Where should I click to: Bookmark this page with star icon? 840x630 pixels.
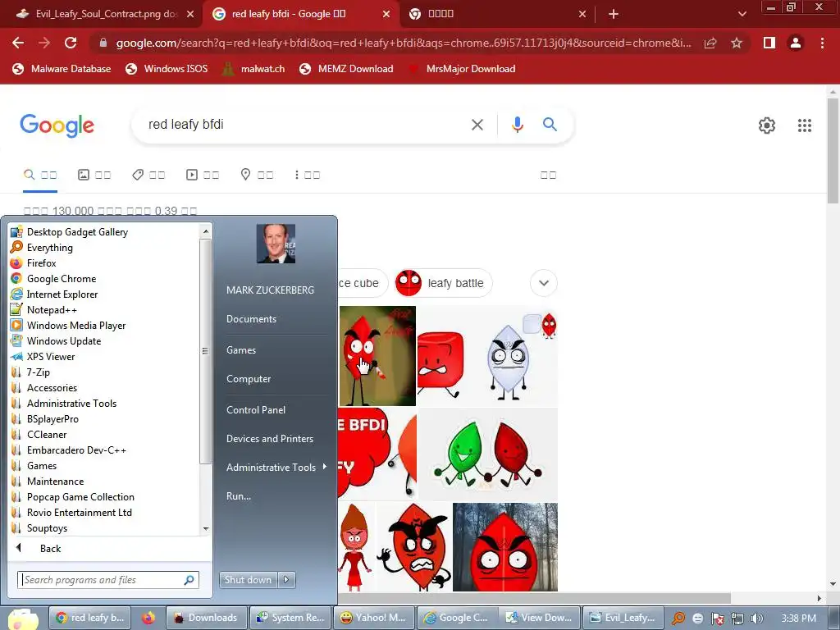737,43
